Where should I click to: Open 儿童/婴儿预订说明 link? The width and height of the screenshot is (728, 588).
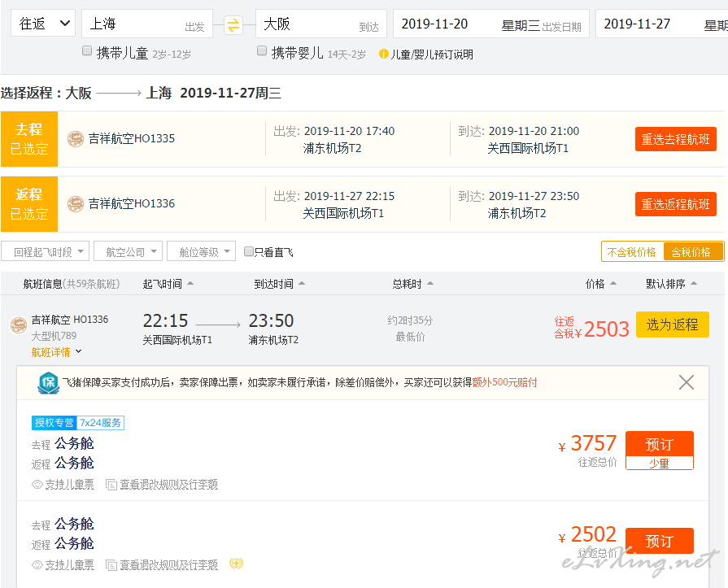431,54
